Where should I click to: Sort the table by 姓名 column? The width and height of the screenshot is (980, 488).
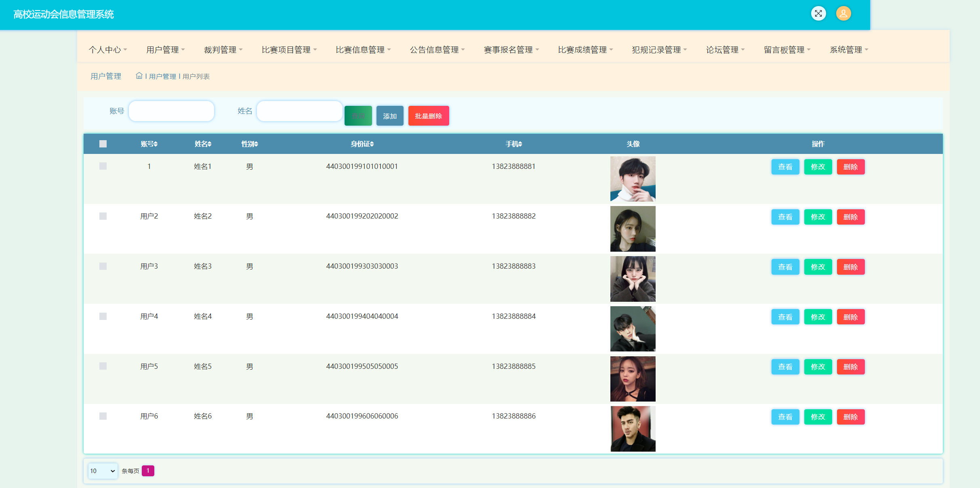pyautogui.click(x=209, y=144)
